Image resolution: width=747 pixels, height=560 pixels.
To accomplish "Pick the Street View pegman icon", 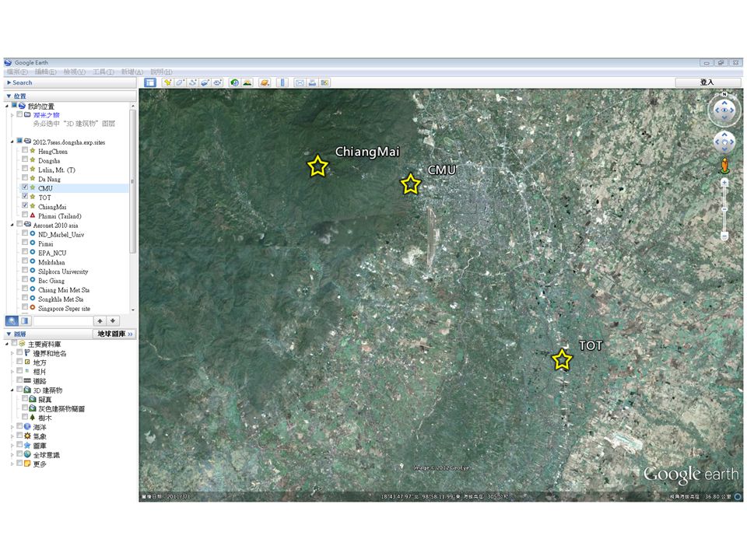I will click(x=724, y=165).
